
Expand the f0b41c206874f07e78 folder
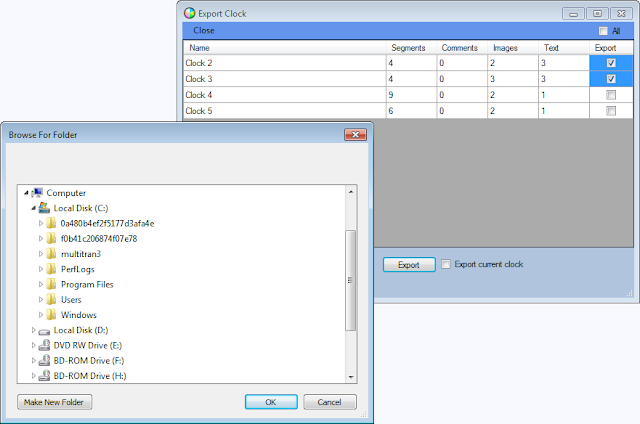click(41, 238)
